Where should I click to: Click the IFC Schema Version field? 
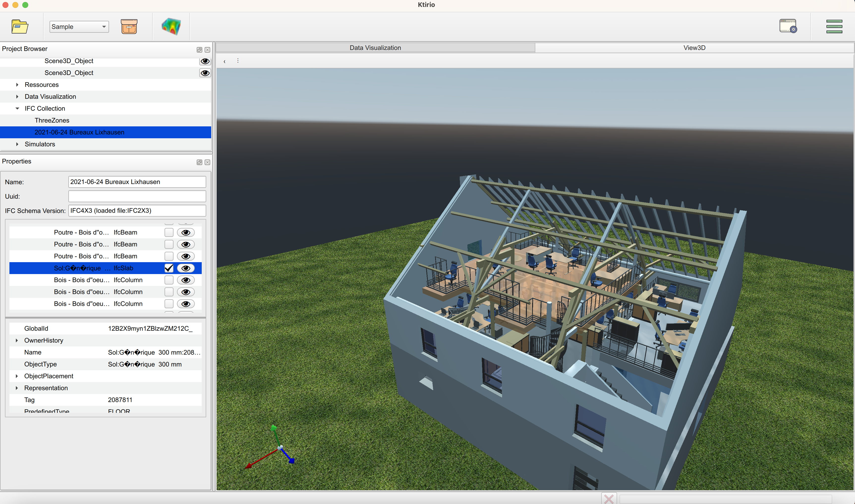click(x=137, y=211)
